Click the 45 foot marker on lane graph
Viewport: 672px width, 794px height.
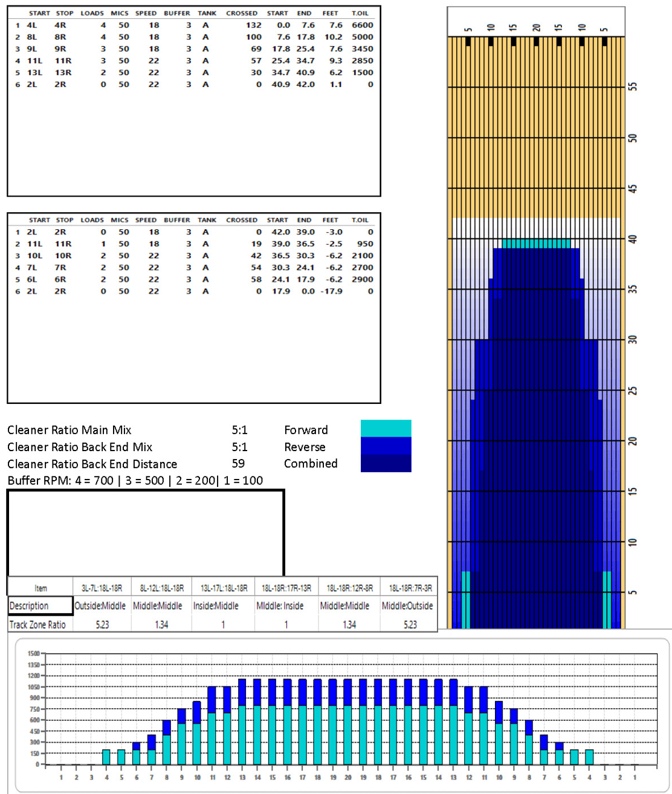pos(633,189)
